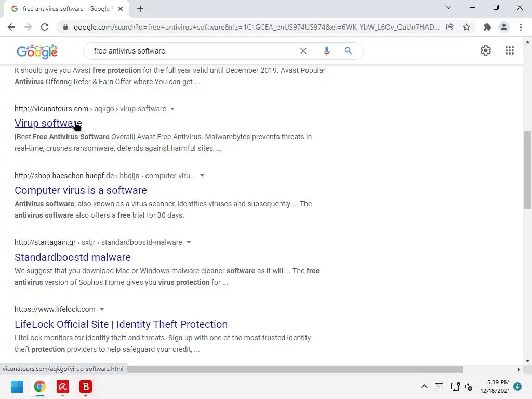The image size is (532, 399).
Task: Go to Google homepage via logo
Action: pos(37,51)
